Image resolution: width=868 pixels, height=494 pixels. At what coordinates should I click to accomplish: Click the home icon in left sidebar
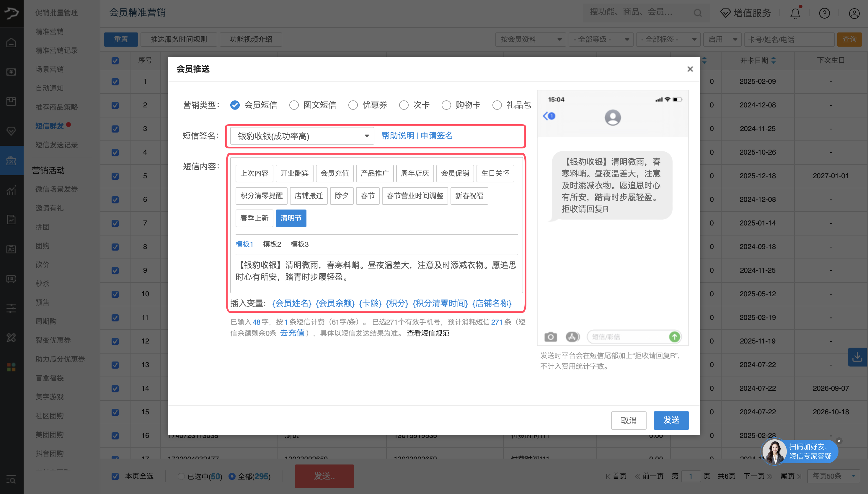pyautogui.click(x=11, y=43)
